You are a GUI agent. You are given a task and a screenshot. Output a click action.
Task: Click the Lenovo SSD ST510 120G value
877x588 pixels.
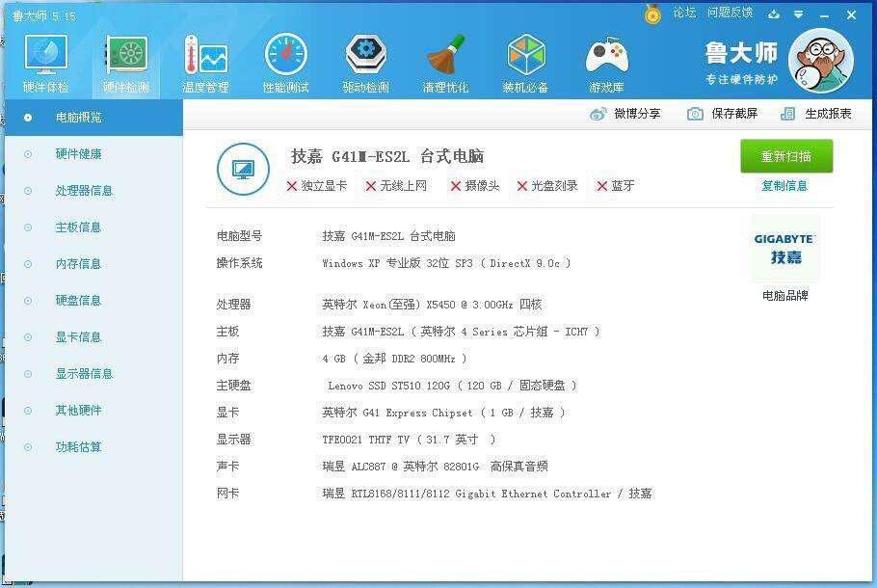[x=452, y=386]
